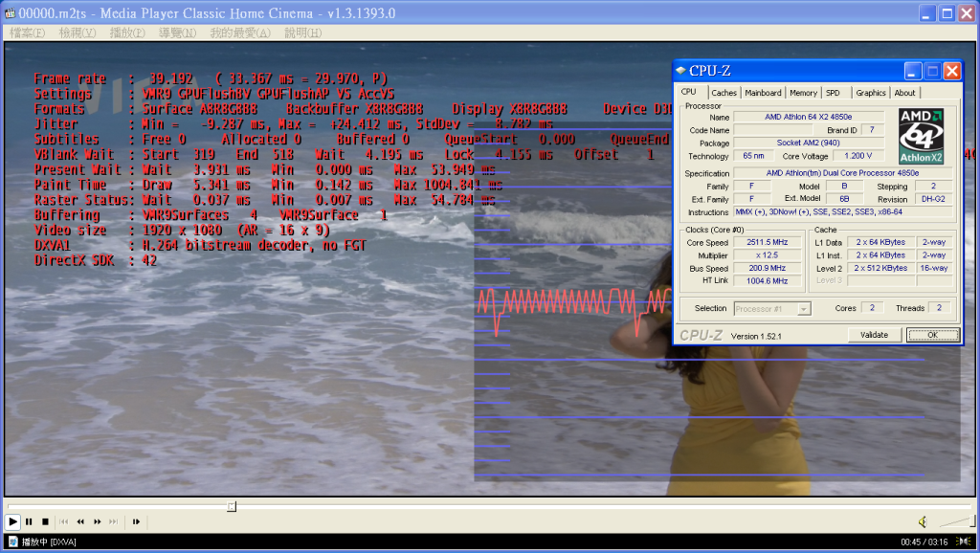980x553 pixels.
Task: Click the Brand ID value 7
Action: [x=872, y=129]
